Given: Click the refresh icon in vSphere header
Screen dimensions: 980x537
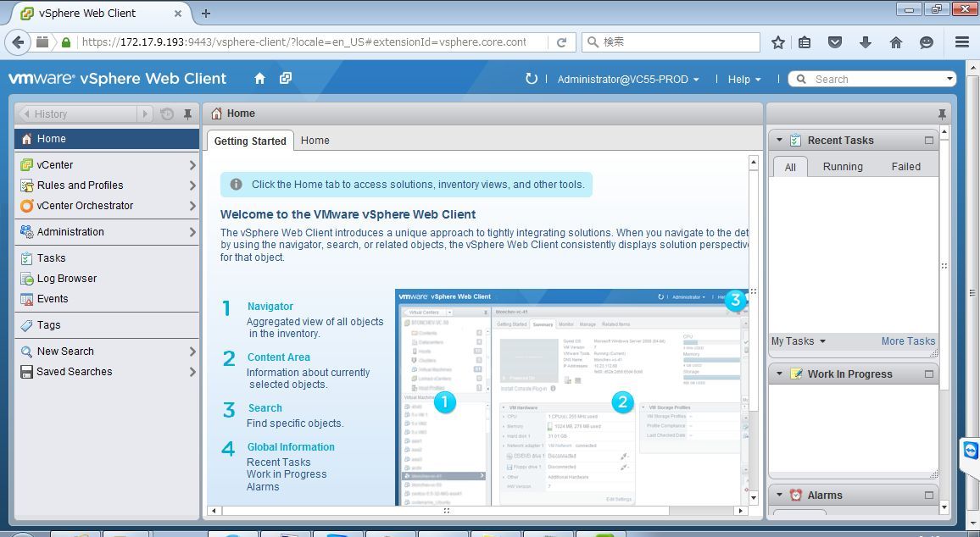Looking at the screenshot, I should [x=532, y=79].
